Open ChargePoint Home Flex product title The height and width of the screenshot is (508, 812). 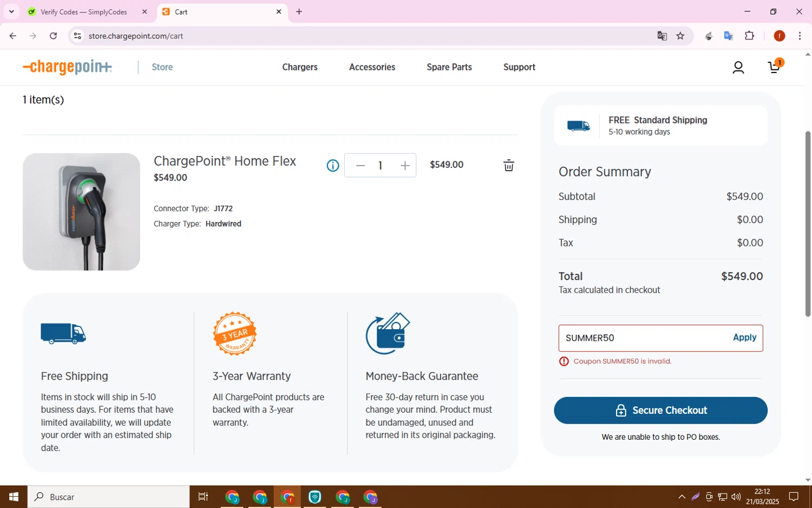225,161
